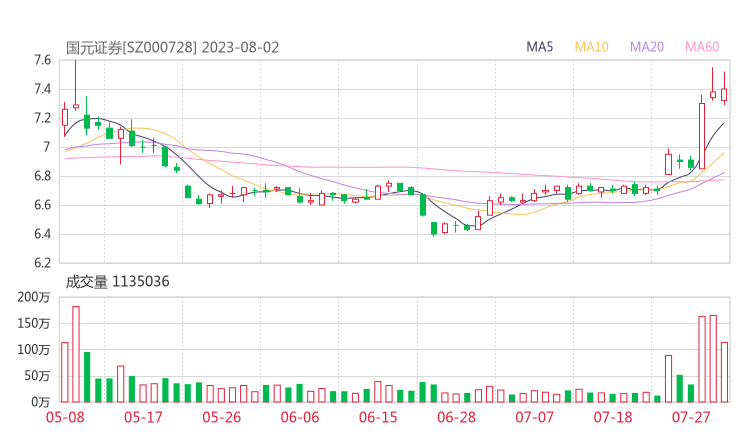The image size is (740, 440).
Task: Click the 05-17 date axis label
Action: 143,417
